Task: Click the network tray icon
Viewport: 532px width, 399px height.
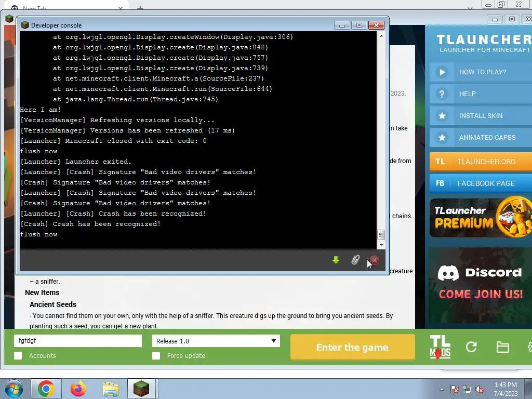Action: coord(467,389)
